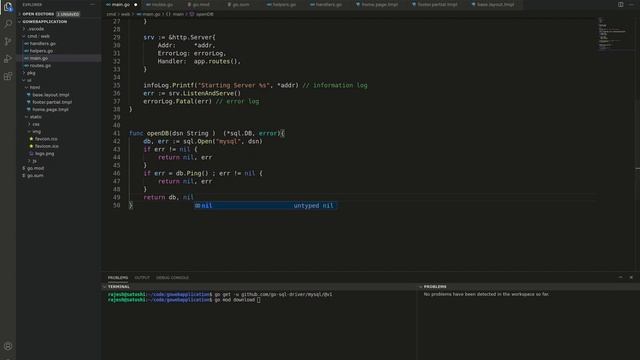Collapse the right-hand PROBLEMS section header
This screenshot has height=360, width=640.
420,287
